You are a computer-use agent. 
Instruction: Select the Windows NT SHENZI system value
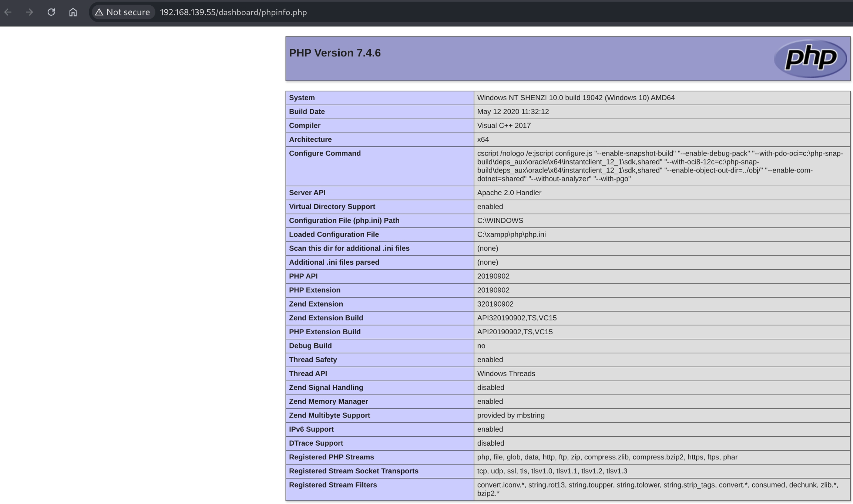pyautogui.click(x=576, y=98)
